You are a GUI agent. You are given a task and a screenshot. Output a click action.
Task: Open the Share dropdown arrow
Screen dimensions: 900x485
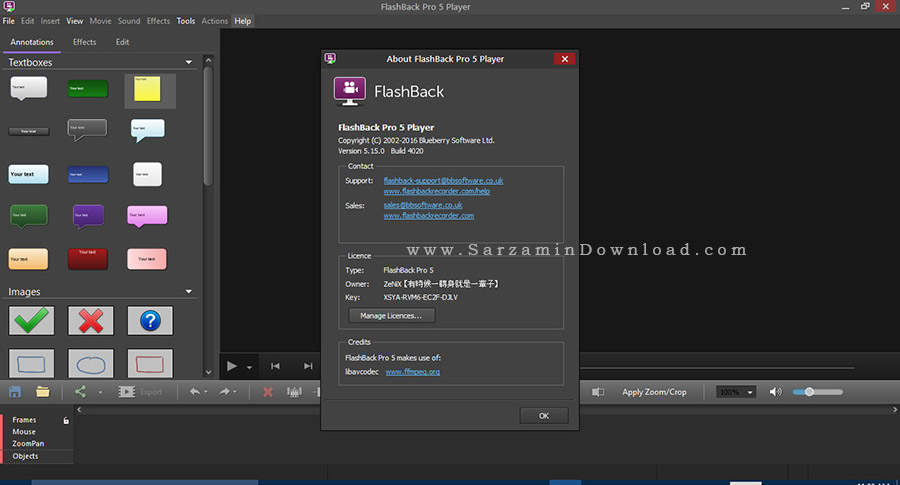[x=100, y=393]
